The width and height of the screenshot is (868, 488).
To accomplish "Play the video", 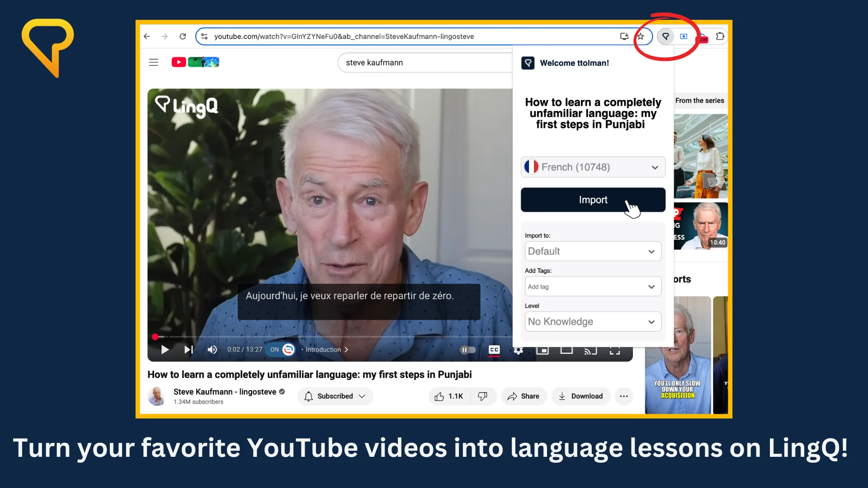I will click(x=165, y=350).
